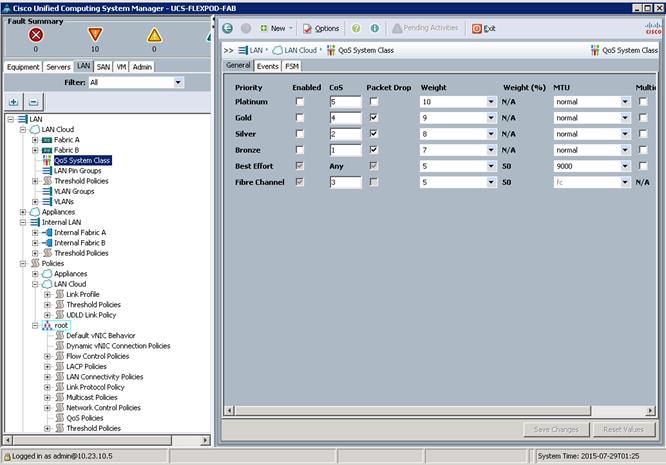Viewport: 666px width, 465px height.
Task: Click Pending Activities button
Action: (425, 28)
